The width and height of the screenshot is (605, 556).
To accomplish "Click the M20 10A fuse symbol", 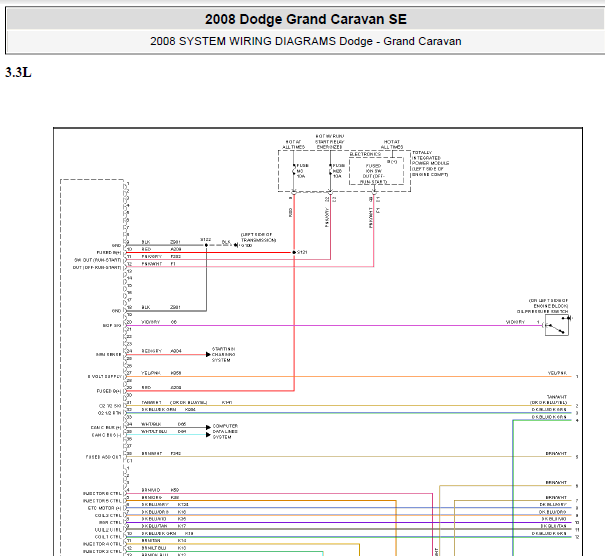I will pos(331,171).
